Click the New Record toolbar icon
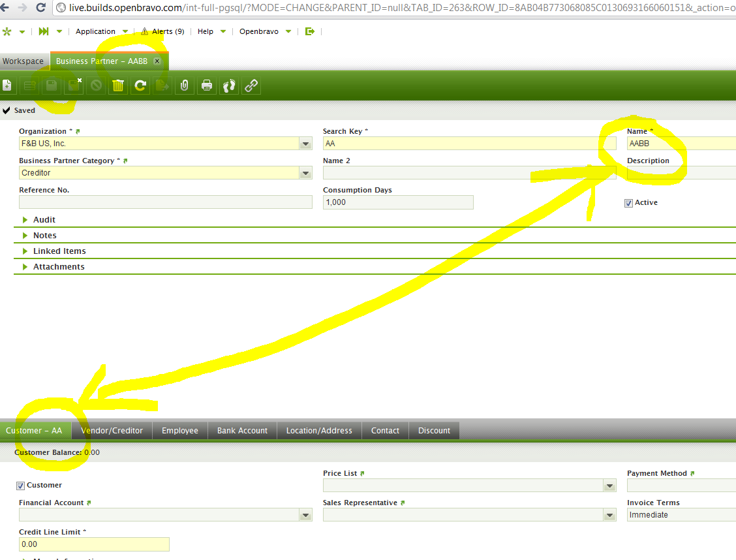 coord(7,86)
